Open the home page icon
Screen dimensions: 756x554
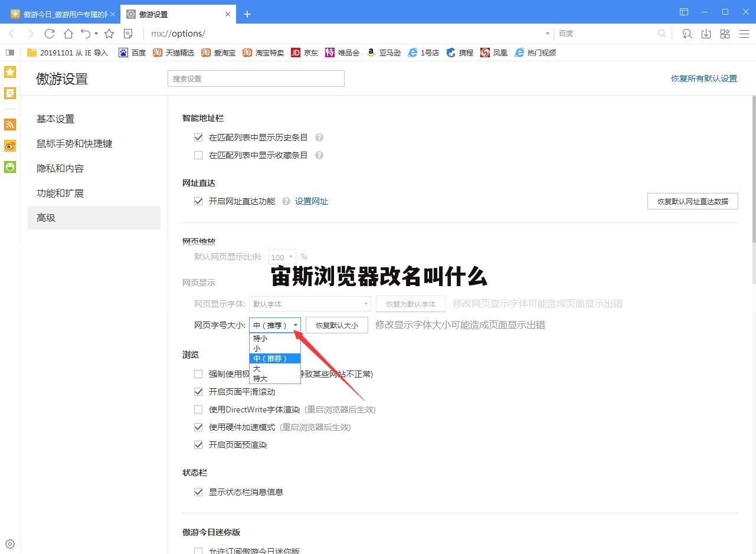[x=68, y=34]
